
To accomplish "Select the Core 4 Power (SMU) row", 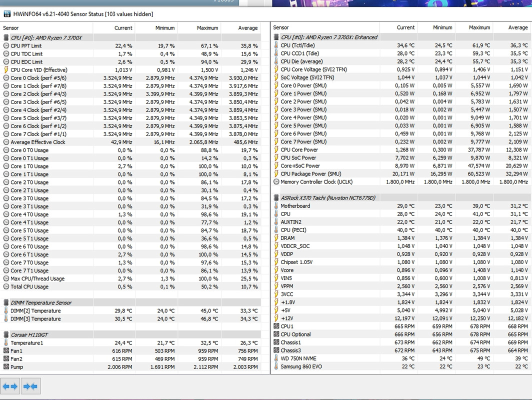I will tap(401, 117).
